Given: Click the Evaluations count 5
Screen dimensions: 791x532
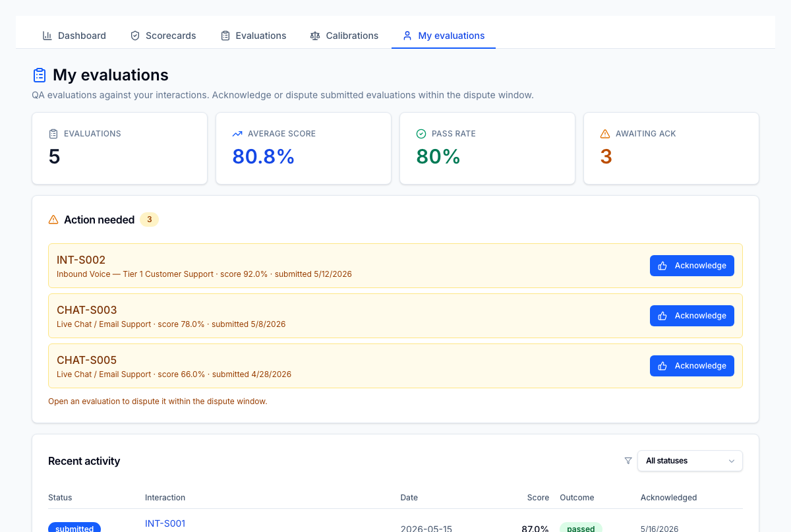Looking at the screenshot, I should point(55,157).
